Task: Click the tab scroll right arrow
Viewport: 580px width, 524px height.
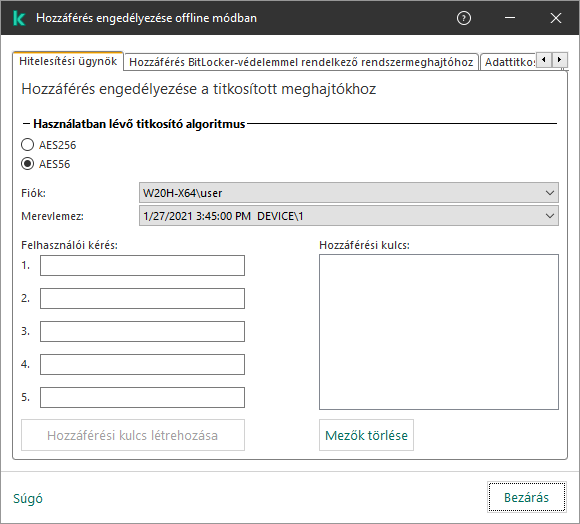Action: 559,60
